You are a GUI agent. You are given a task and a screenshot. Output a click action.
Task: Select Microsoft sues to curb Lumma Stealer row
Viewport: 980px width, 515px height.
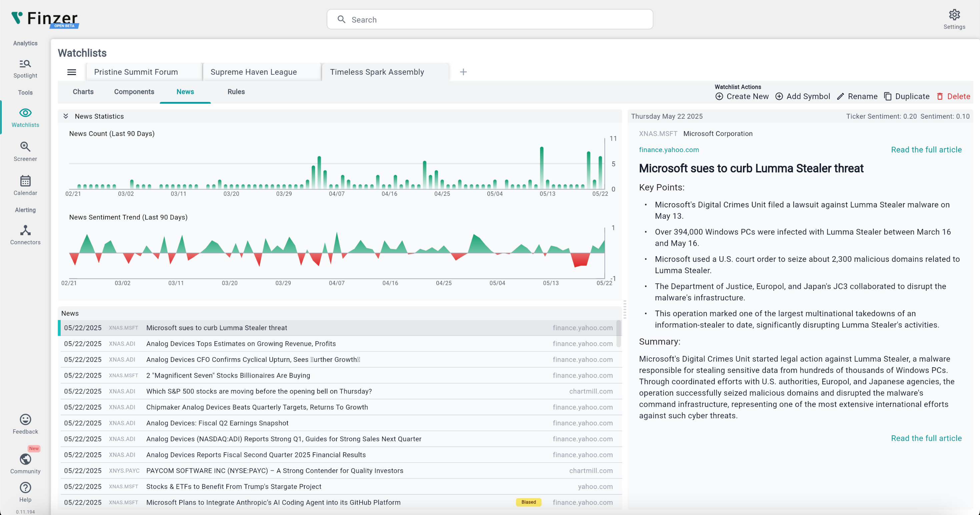(340, 328)
